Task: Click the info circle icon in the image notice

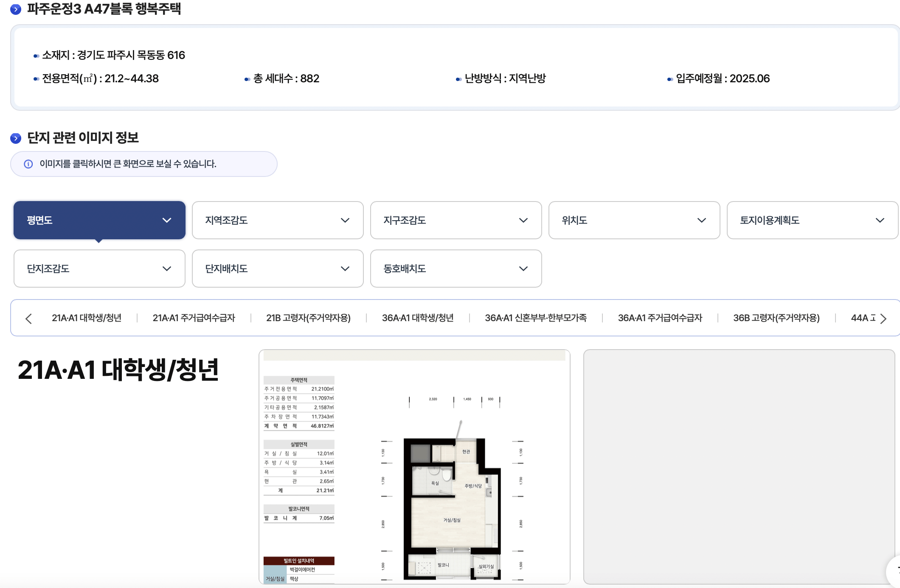Action: (28, 164)
